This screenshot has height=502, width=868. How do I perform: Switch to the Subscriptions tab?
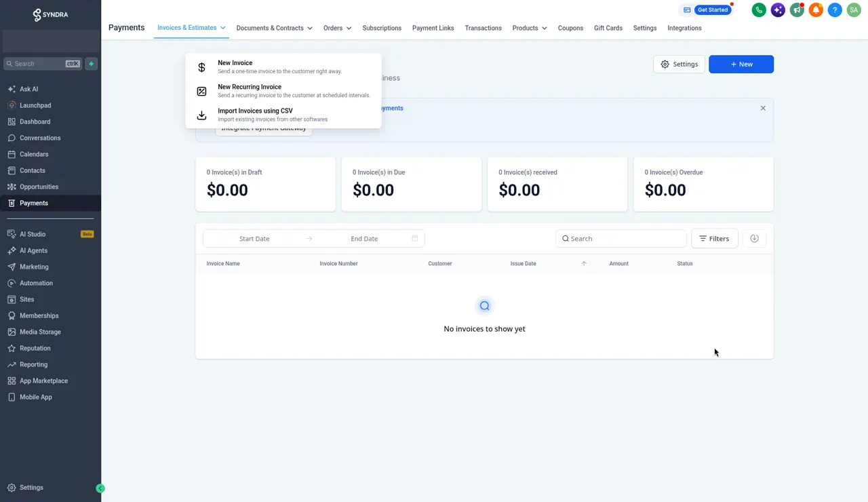(x=382, y=28)
